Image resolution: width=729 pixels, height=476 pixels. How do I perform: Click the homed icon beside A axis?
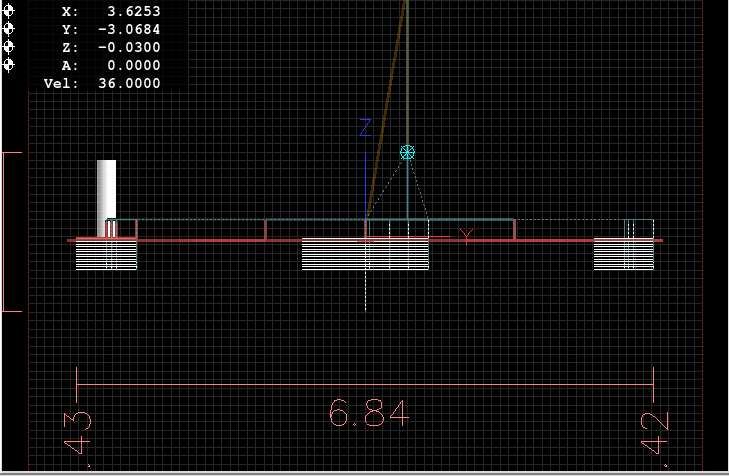click(9, 65)
